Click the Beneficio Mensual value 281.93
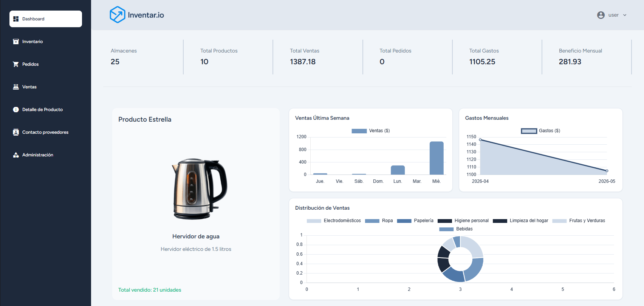 [x=570, y=62]
